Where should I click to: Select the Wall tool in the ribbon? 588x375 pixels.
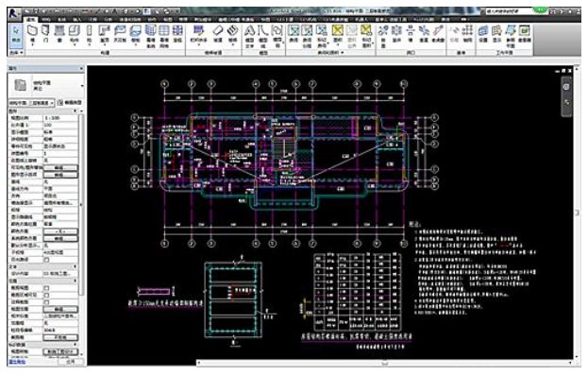[x=33, y=35]
